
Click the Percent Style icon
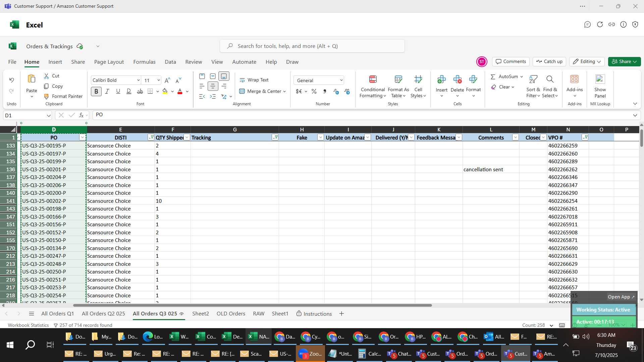point(314,91)
